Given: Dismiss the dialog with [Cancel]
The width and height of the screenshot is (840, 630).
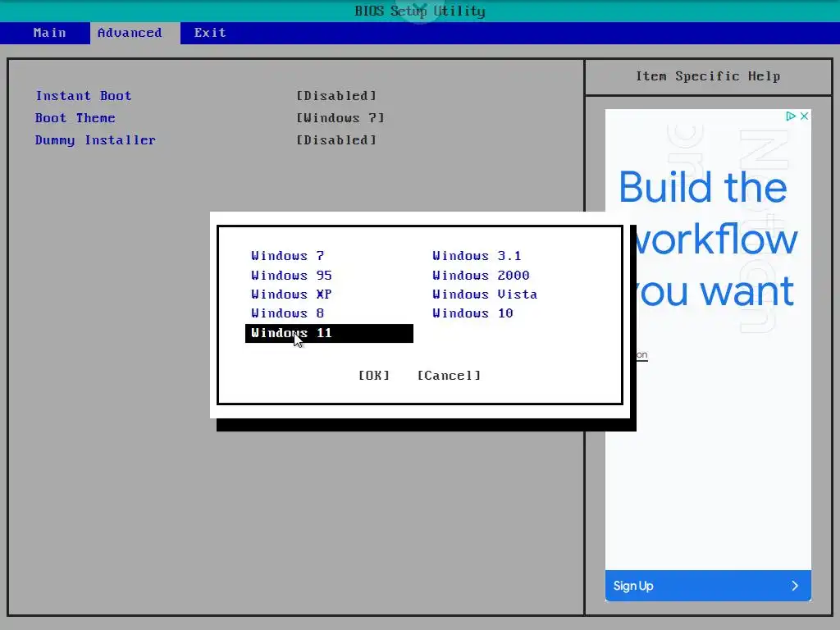Looking at the screenshot, I should click(x=449, y=376).
